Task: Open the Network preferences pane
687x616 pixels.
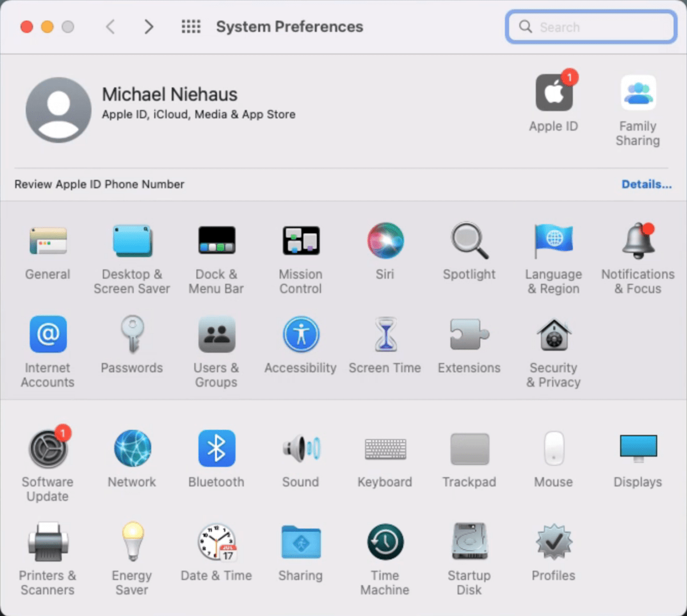Action: tap(132, 449)
